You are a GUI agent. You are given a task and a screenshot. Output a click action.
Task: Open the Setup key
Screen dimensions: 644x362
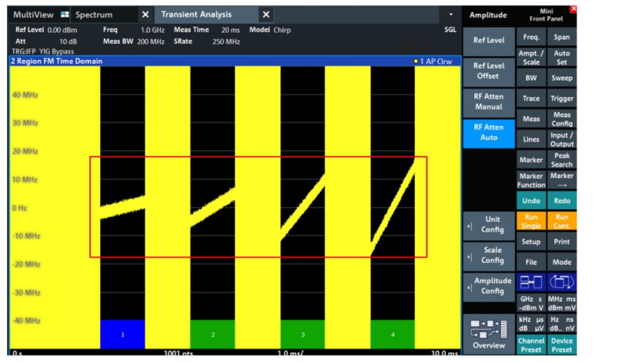click(531, 241)
